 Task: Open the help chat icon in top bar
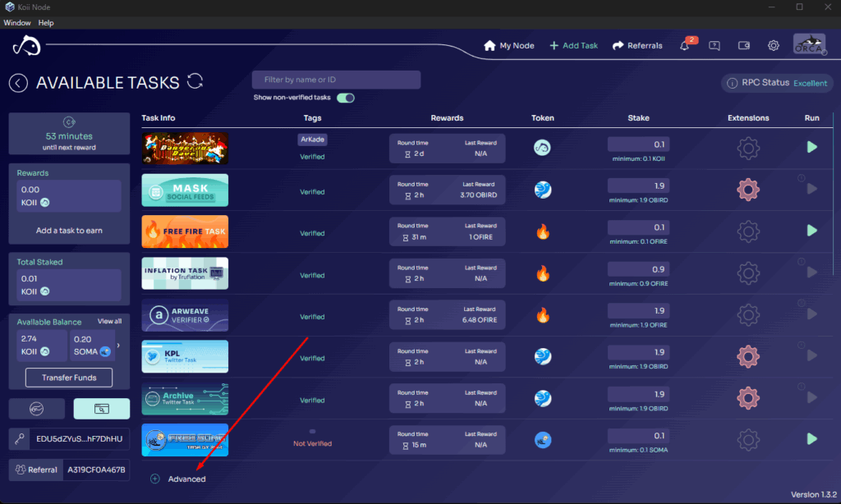(715, 46)
